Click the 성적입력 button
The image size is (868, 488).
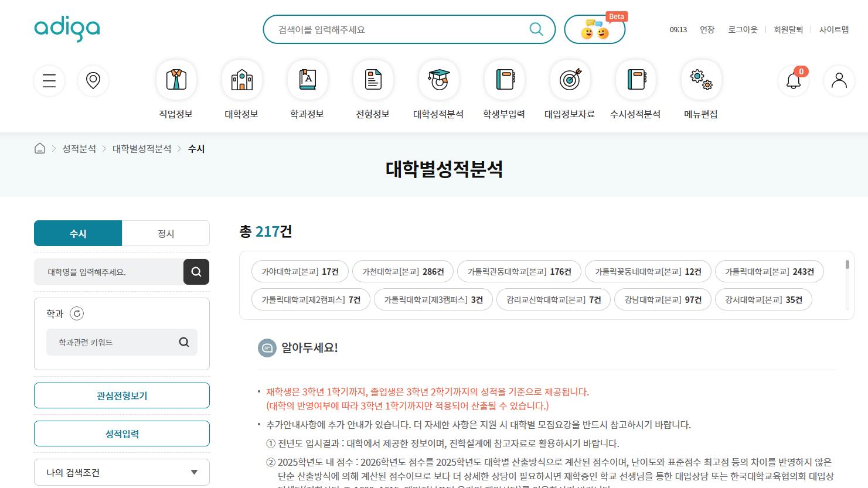[x=122, y=434]
